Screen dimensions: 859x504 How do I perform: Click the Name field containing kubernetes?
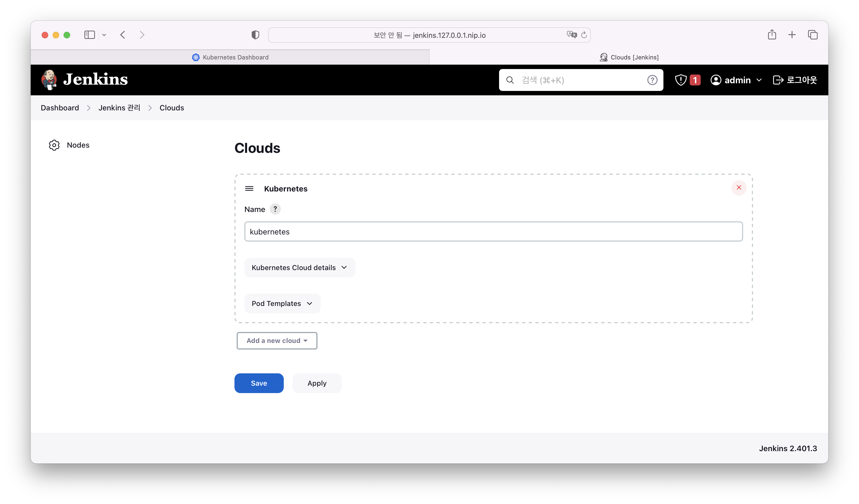click(494, 232)
